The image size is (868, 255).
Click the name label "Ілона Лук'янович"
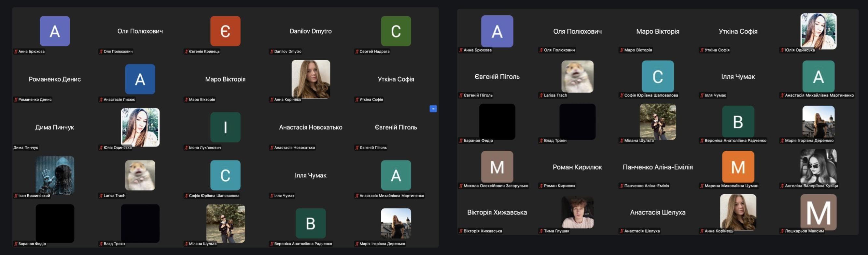coord(205,148)
